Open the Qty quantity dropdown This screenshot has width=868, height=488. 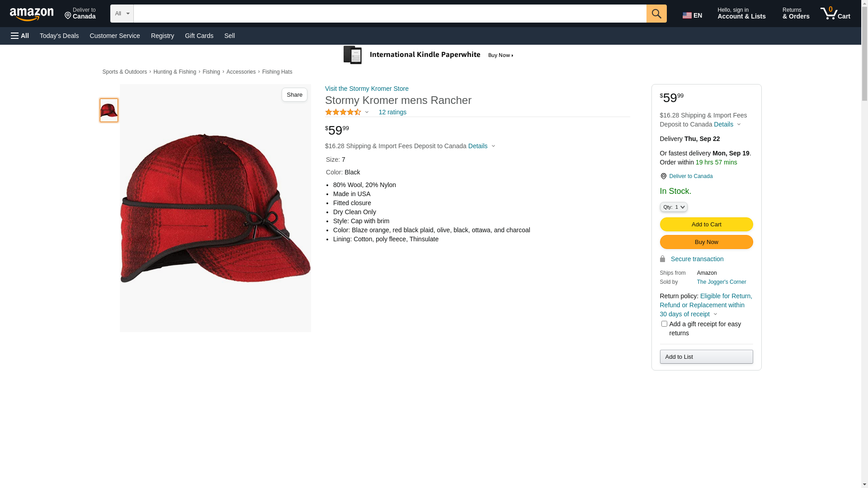click(674, 207)
